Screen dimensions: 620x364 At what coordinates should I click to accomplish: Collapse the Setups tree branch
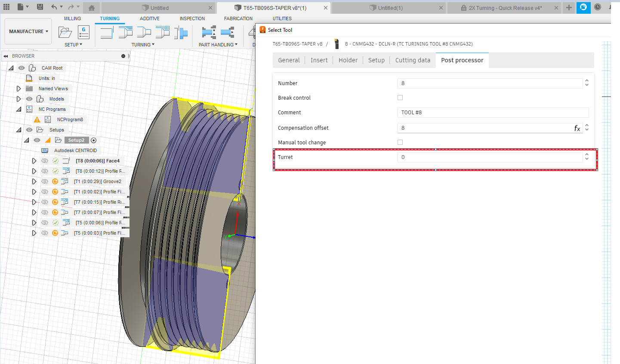[19, 129]
